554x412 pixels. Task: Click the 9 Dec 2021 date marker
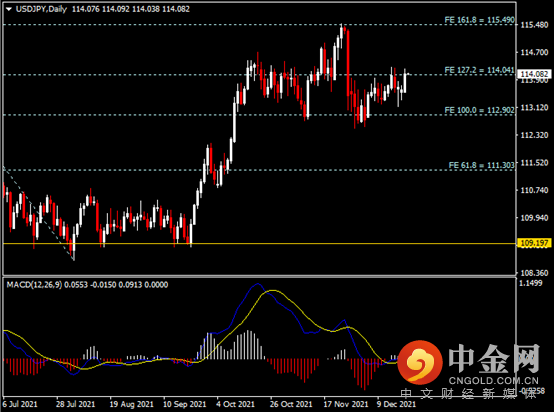click(396, 404)
